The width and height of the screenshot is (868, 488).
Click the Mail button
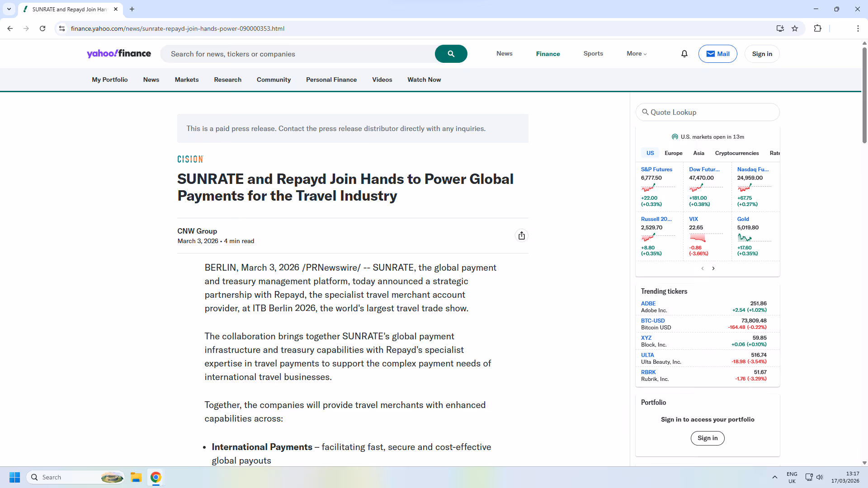coord(718,54)
